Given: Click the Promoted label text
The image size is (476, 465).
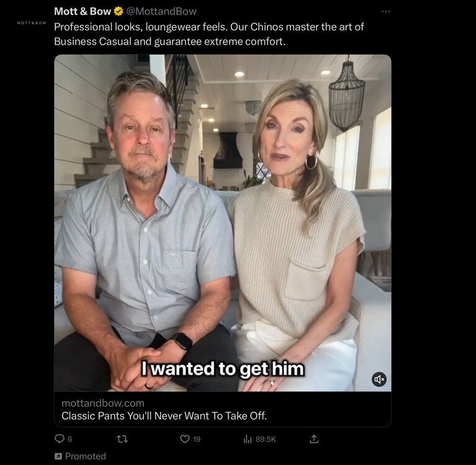Looking at the screenshot, I should pos(86,456).
